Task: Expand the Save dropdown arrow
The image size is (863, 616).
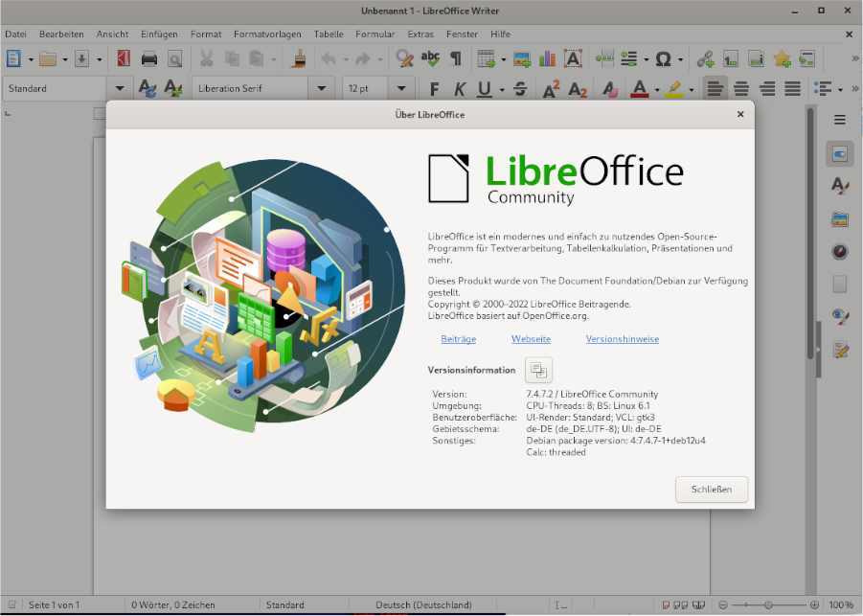Action: tap(99, 59)
